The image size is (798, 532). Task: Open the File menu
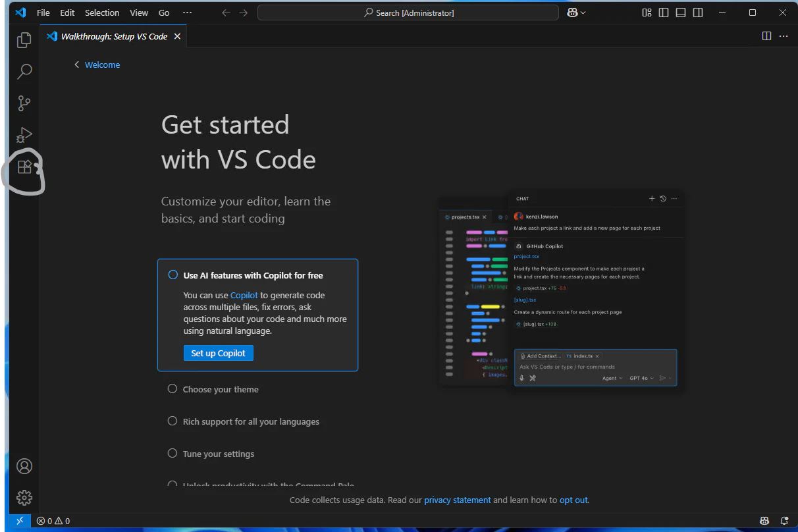(x=43, y=13)
